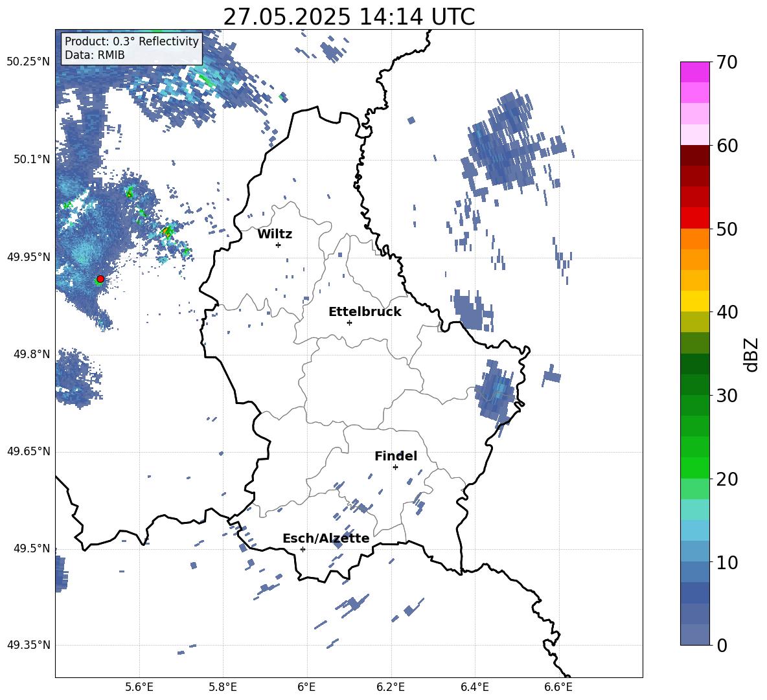Click the red radar location dot
Image resolution: width=767 pixels, height=700 pixels.
tap(100, 279)
